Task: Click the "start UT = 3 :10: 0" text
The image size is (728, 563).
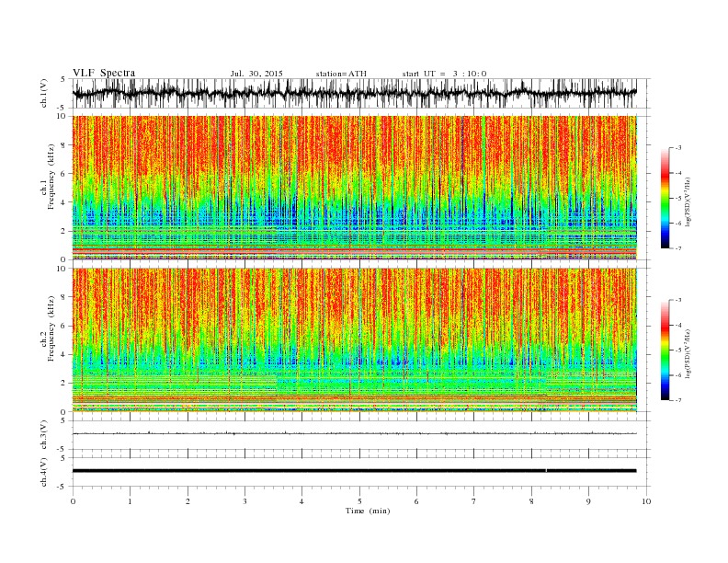Action: point(444,74)
